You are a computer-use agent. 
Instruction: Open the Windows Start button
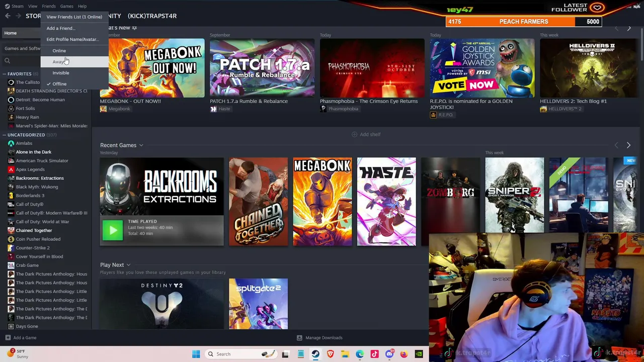[x=196, y=354]
